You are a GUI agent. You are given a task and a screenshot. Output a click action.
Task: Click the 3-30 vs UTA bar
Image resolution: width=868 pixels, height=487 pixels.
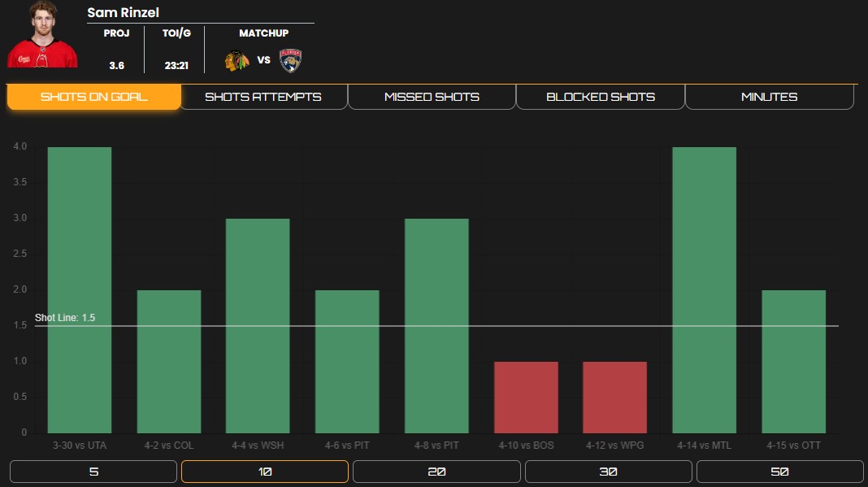coord(80,289)
